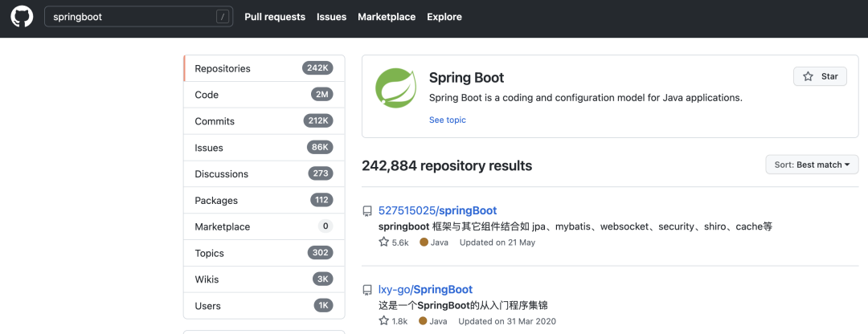Open Issues in the top navigation bar

pyautogui.click(x=332, y=17)
